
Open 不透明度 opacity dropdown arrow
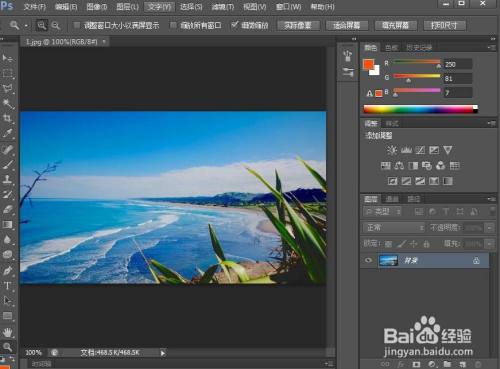tap(489, 228)
